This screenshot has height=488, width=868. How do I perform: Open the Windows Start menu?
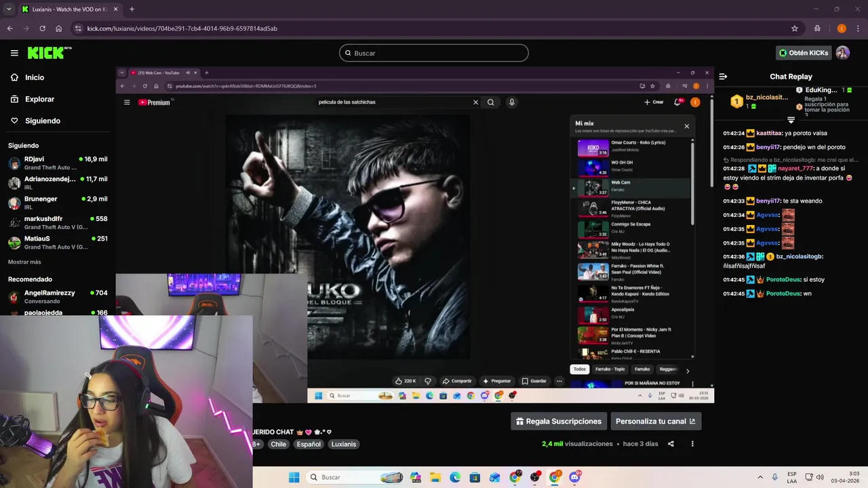(294, 477)
